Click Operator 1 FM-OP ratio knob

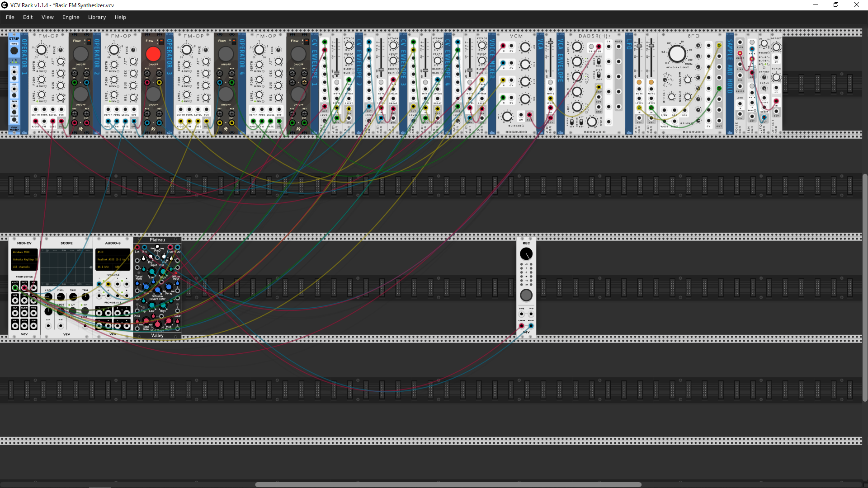tap(42, 50)
